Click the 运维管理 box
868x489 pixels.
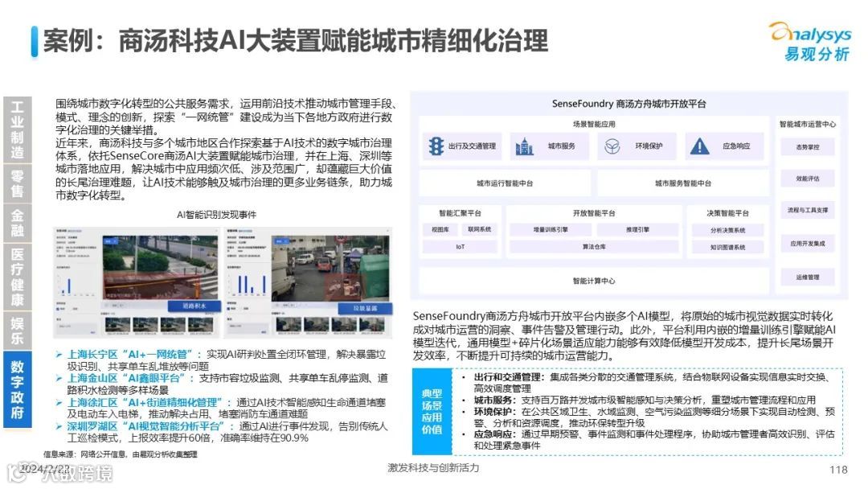tap(808, 277)
